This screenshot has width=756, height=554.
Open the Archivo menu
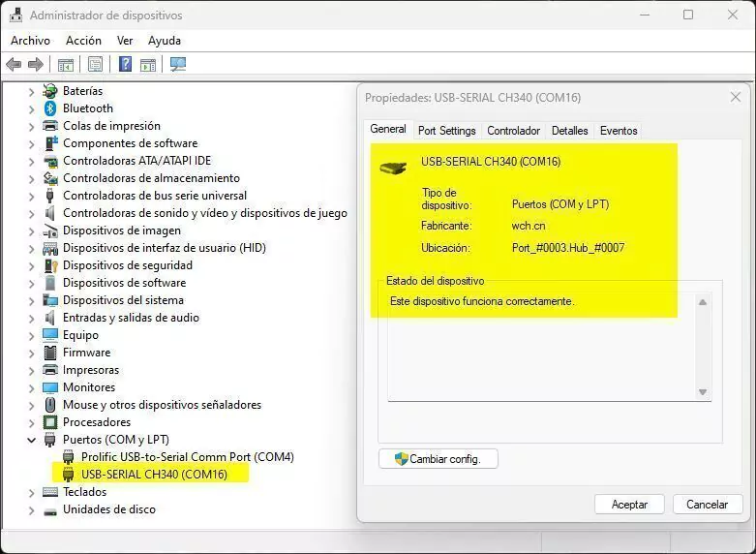coord(30,41)
